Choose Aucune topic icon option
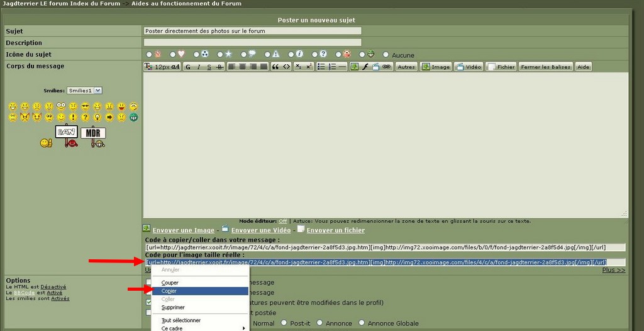644x331 pixels. point(386,54)
